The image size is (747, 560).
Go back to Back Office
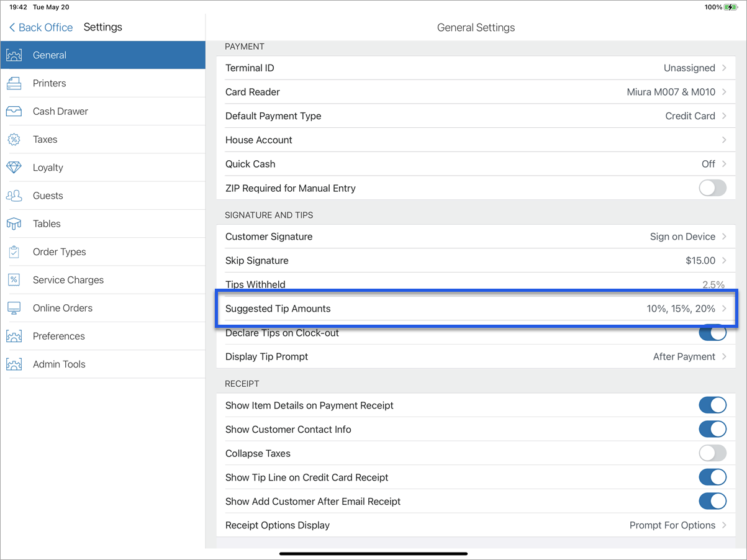(41, 27)
